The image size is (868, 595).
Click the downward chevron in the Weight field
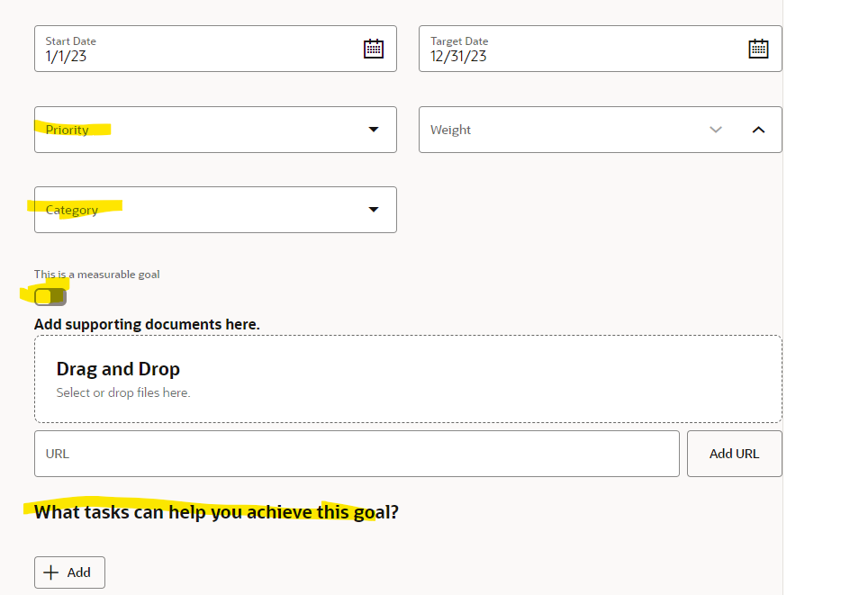point(716,130)
